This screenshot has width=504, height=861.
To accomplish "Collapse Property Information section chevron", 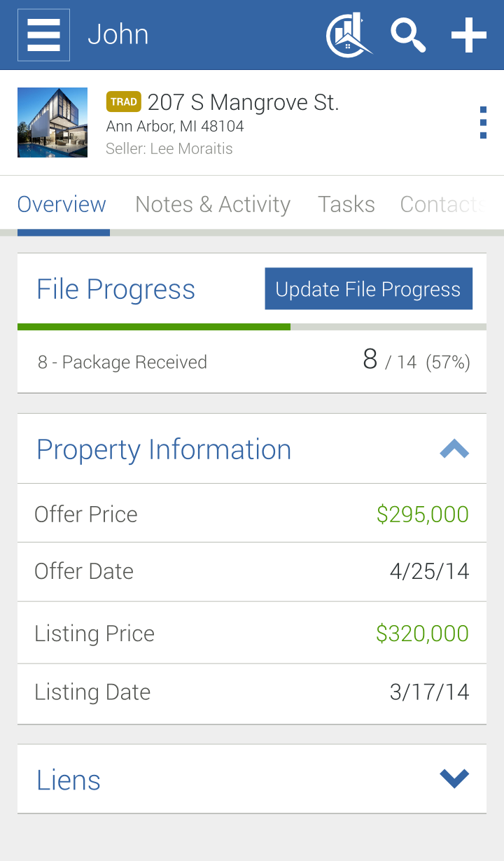I will click(x=454, y=449).
